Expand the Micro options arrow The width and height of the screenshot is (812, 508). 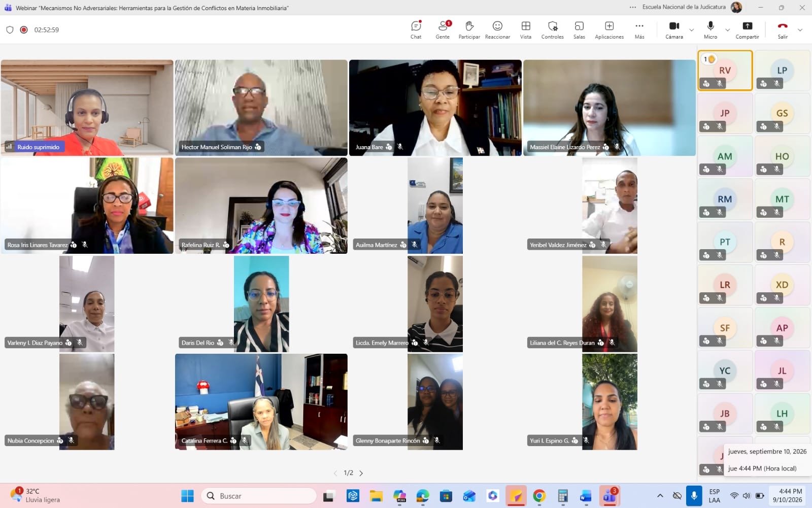point(727,30)
